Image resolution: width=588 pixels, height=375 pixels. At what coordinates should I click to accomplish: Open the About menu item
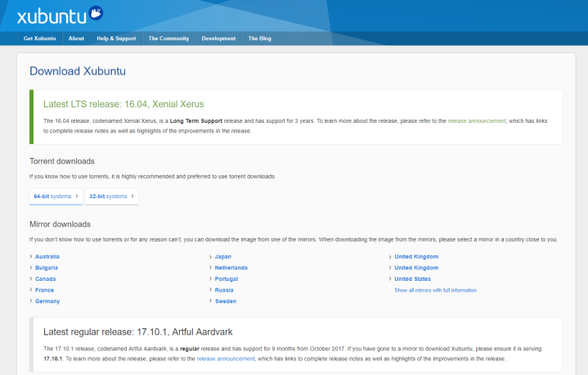[76, 38]
